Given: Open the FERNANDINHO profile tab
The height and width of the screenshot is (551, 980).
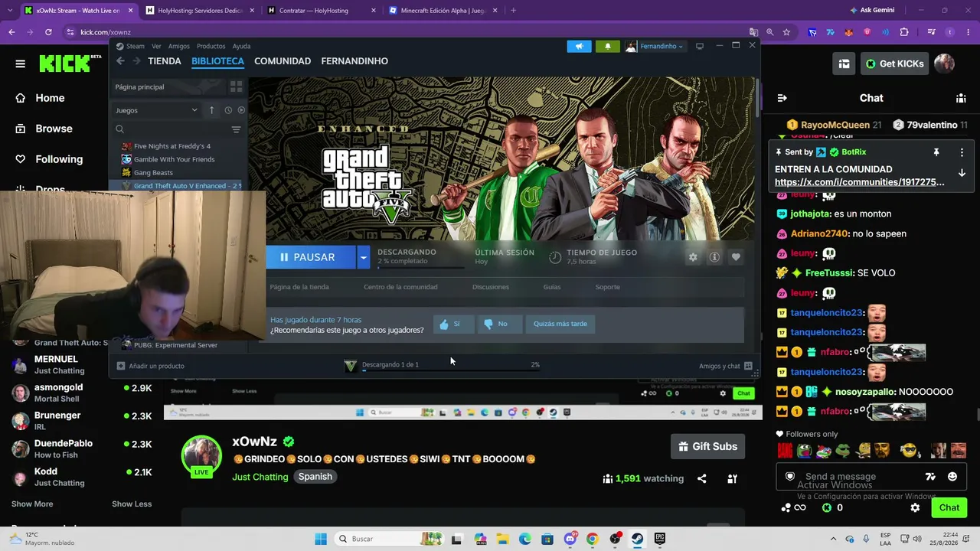Looking at the screenshot, I should 354,61.
